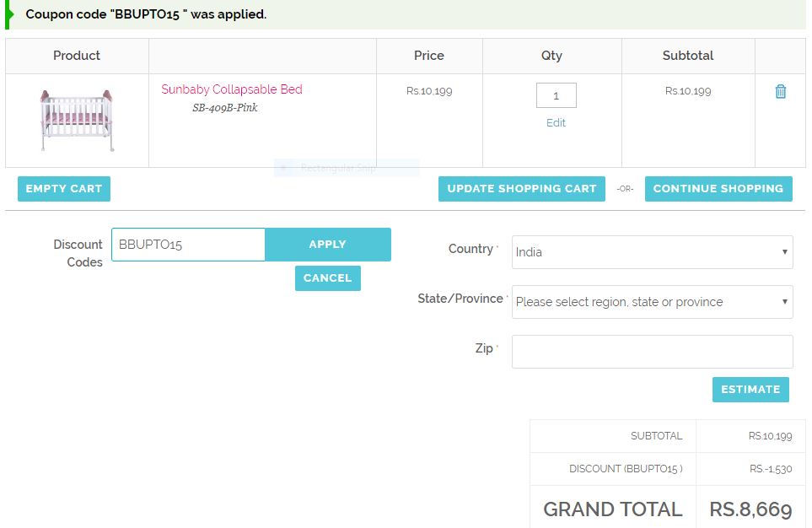
Task: Click the Edit link under quantity
Action: 556,123
